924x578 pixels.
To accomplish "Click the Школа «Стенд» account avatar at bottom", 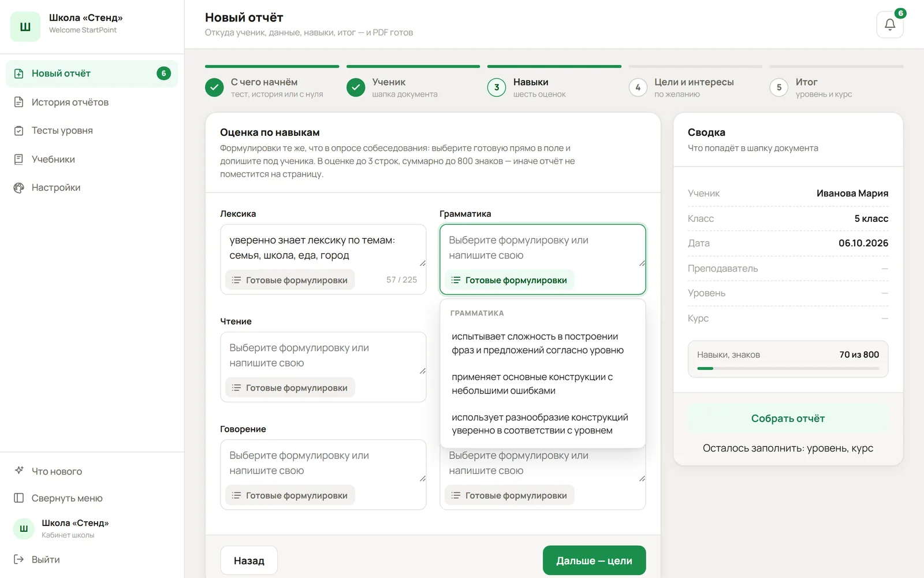I will [x=24, y=528].
